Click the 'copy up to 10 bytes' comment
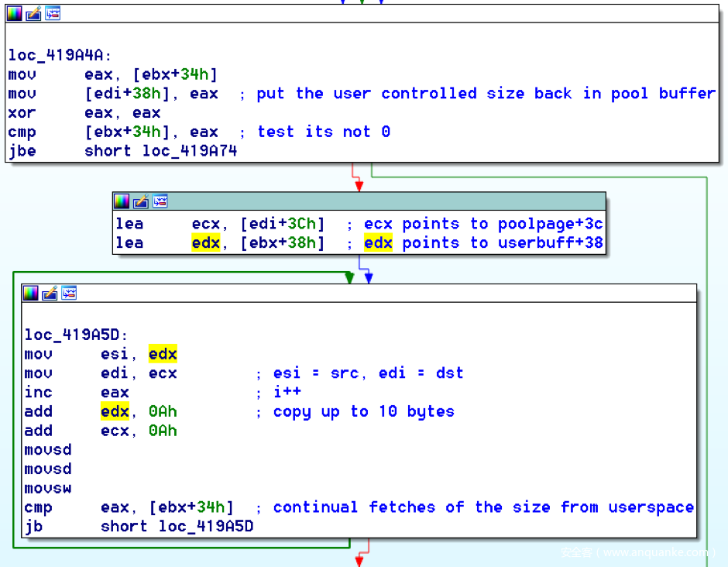The height and width of the screenshot is (567, 728). (363, 411)
